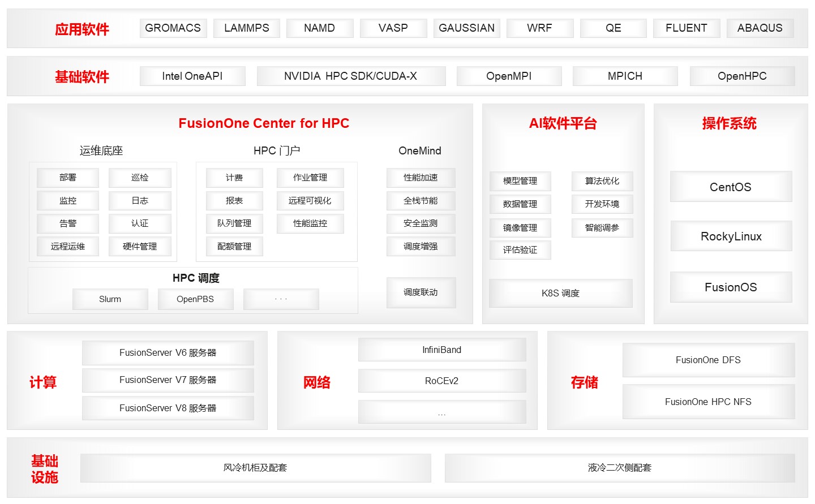Select the 算法优化 box

(602, 181)
